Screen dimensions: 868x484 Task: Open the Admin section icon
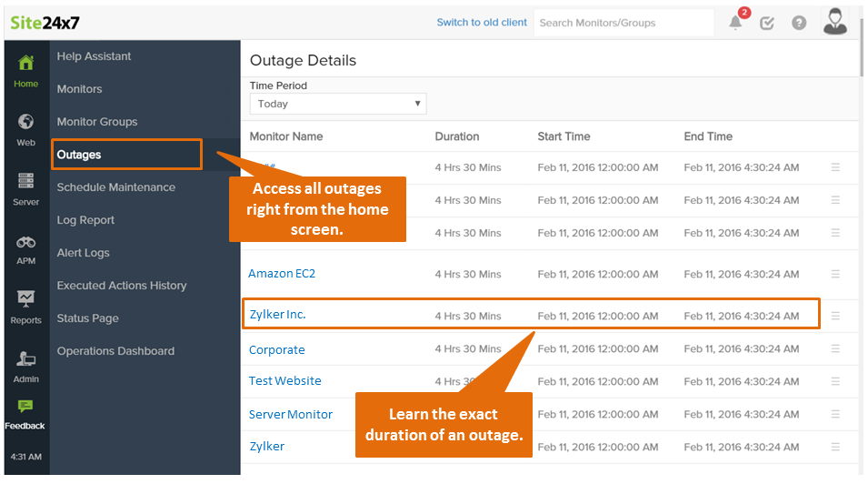pos(26,358)
